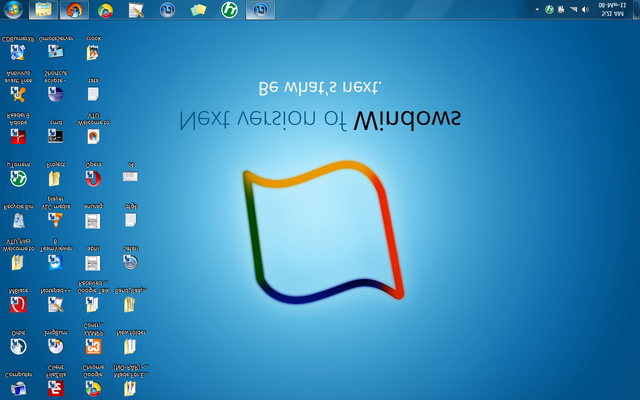Launch Google Chrome from the taskbar
This screenshot has height=400, width=640.
tap(105, 10)
